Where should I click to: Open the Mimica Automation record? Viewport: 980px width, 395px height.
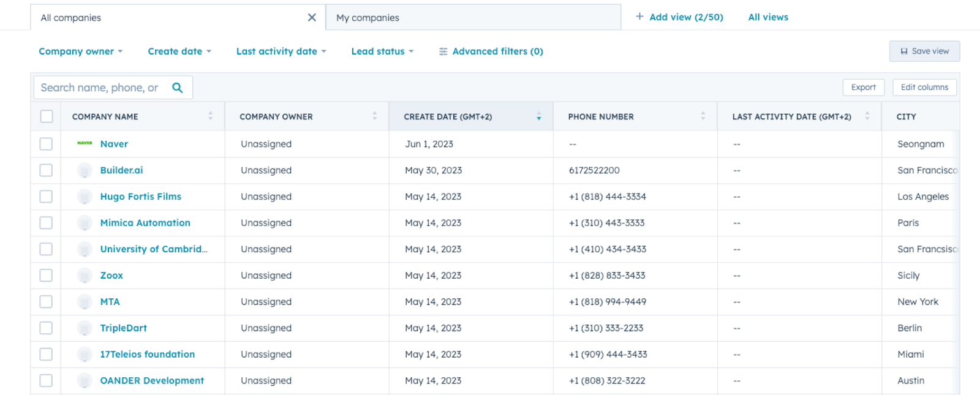[x=145, y=223]
